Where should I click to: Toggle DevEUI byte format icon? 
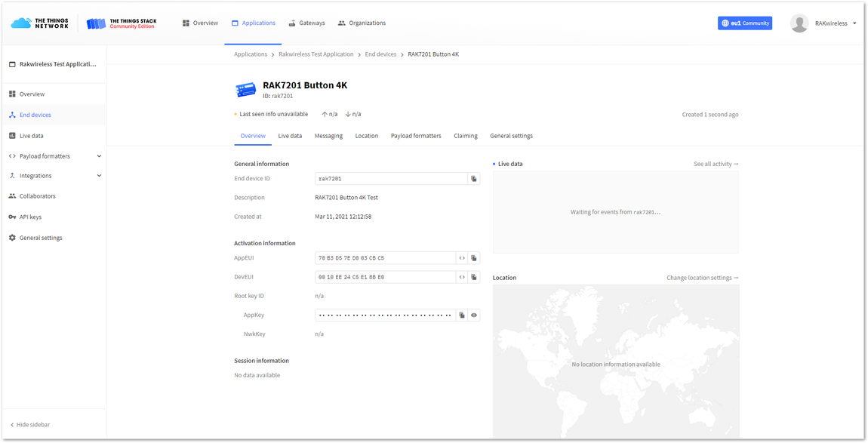tap(462, 277)
